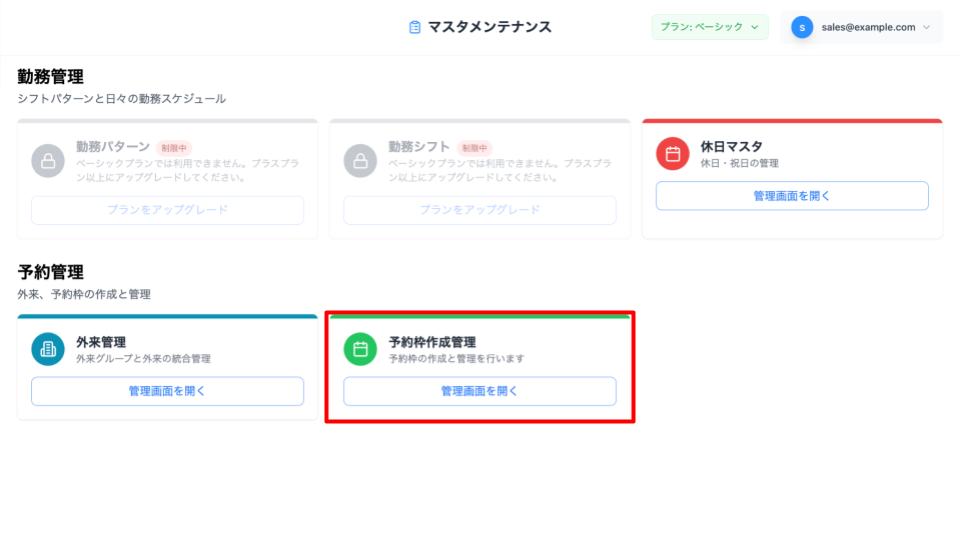Screen dimensions: 960x540
Task: Click the gray lock icon on 勤務シフト card
Action: [x=359, y=160]
